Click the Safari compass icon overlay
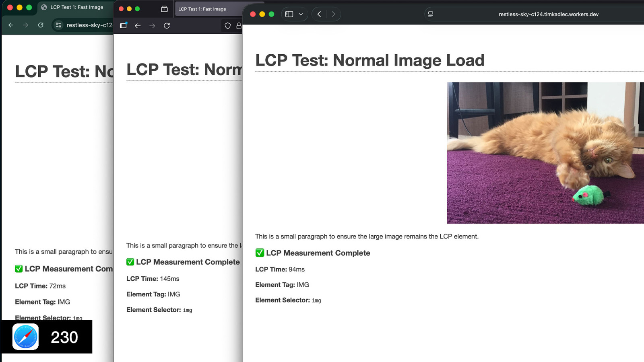Image resolution: width=644 pixels, height=362 pixels. pyautogui.click(x=26, y=337)
